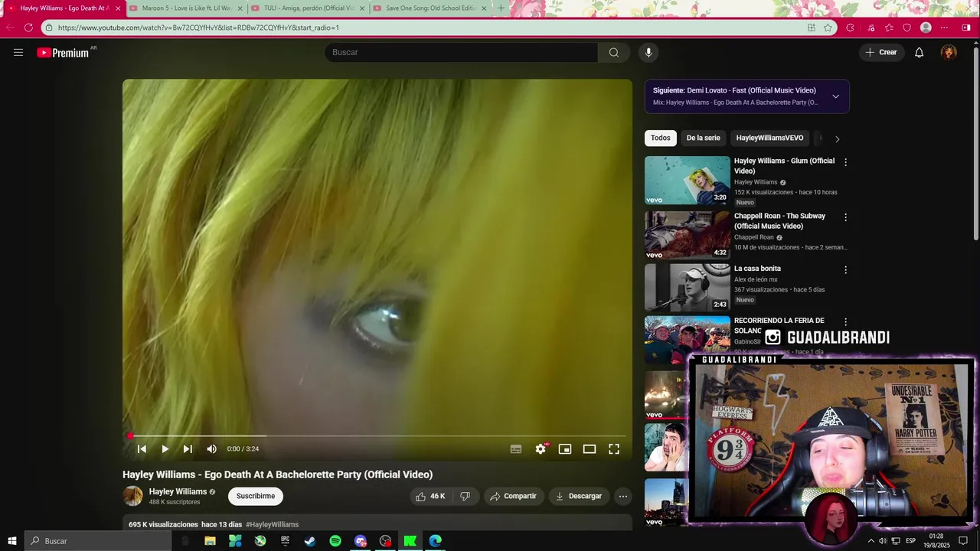Open options for The Subway video
The height and width of the screenshot is (551, 980).
tap(845, 217)
